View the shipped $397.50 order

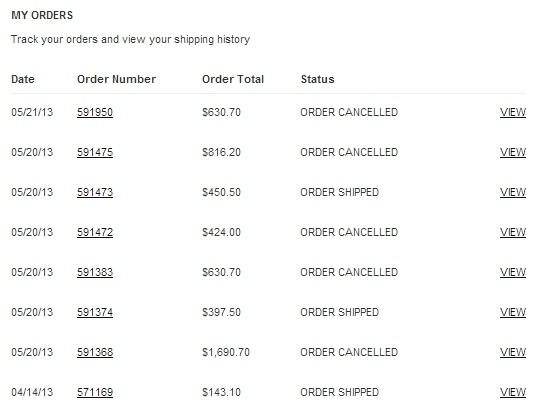pyautogui.click(x=513, y=312)
